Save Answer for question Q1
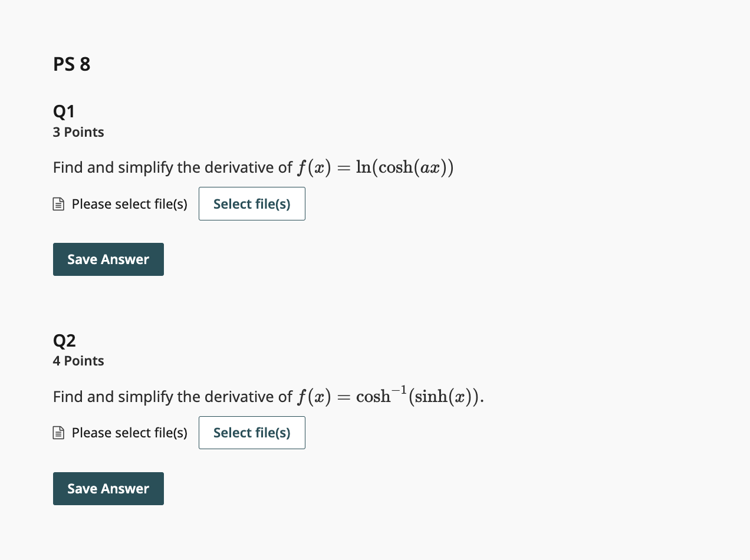This screenshot has height=560, width=750. coord(108,259)
